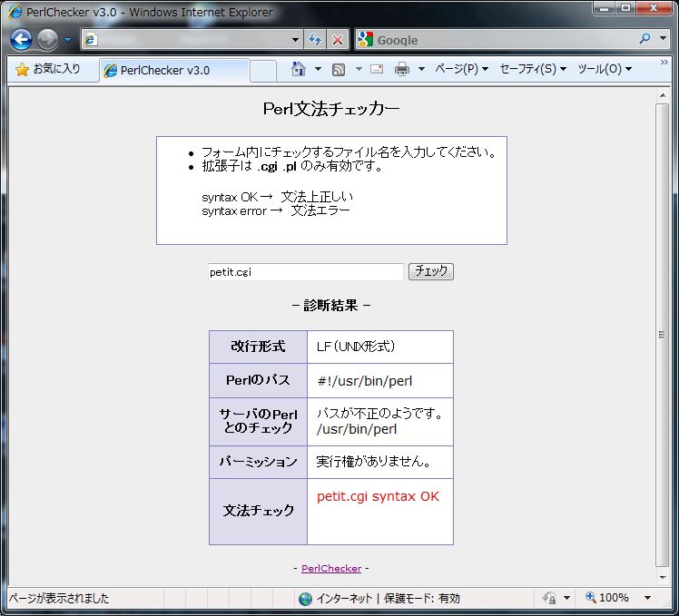Image resolution: width=679 pixels, height=616 pixels.
Task: Click the filename field containing petit.cgi
Action: (x=305, y=272)
